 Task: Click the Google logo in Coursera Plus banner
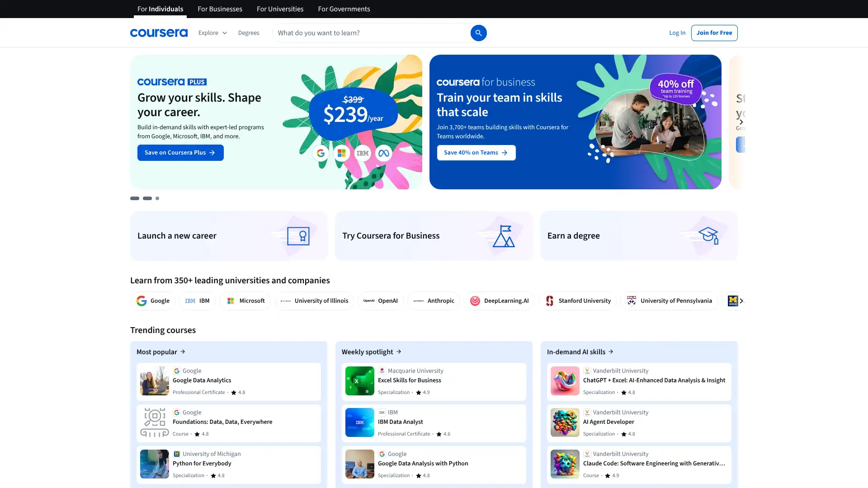pos(321,153)
